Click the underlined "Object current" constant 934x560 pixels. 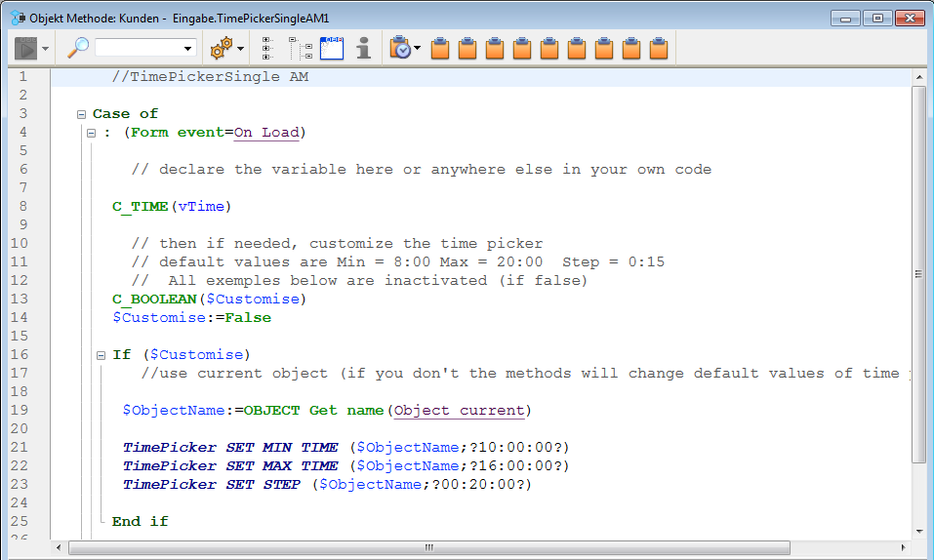click(460, 411)
